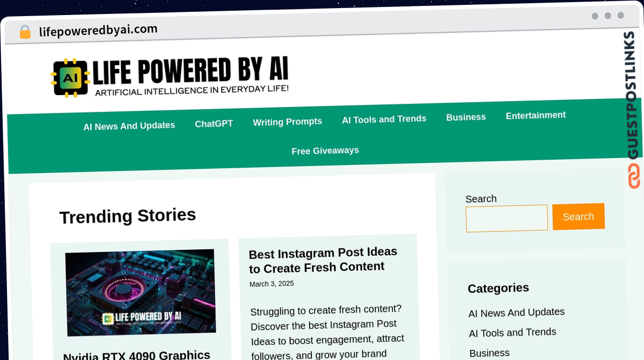Viewport: 644px width, 360px height.
Task: Click the Categories sidebar heading
Action: tap(498, 288)
